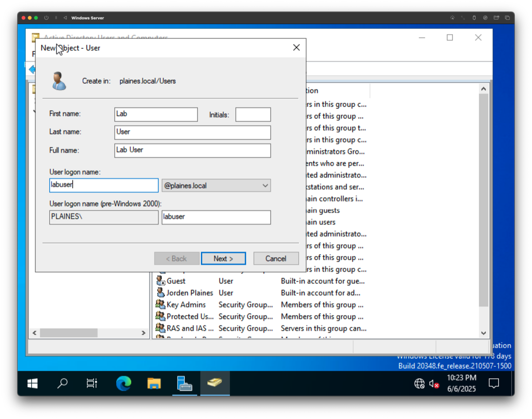This screenshot has width=532, height=419.
Task: Click the VM pause icon in title bar
Action: 56,18
